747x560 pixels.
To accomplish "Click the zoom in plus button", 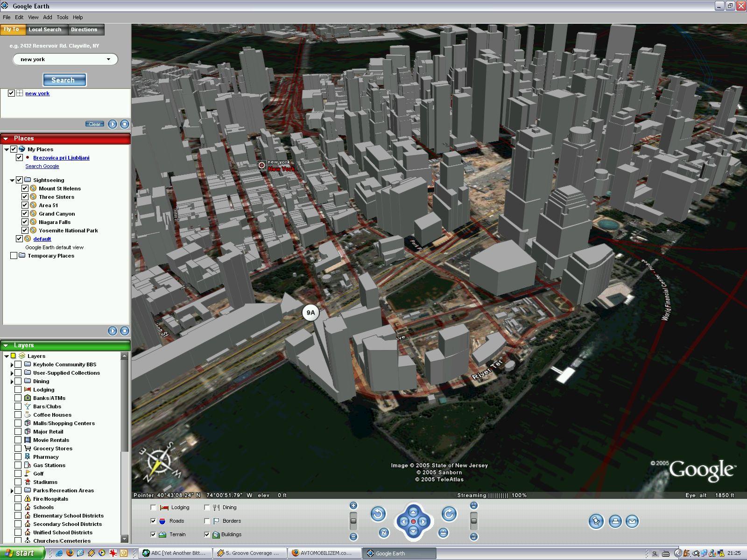I will tap(353, 505).
